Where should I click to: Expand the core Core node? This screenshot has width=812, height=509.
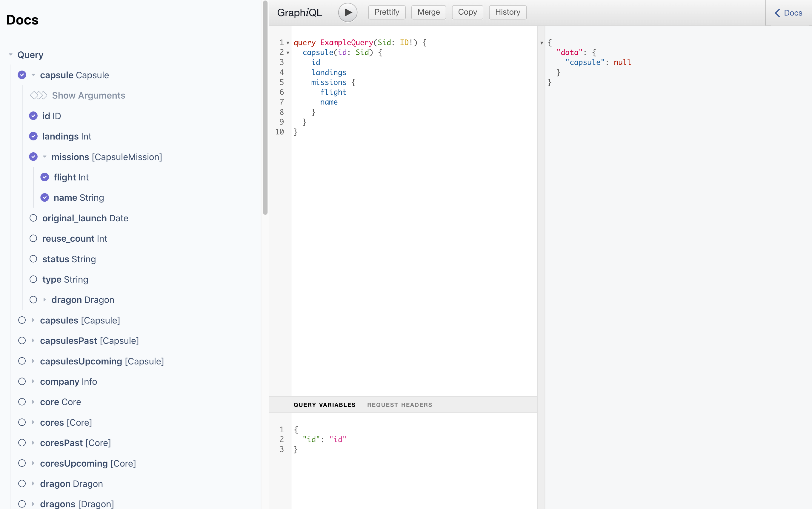pyautogui.click(x=33, y=402)
